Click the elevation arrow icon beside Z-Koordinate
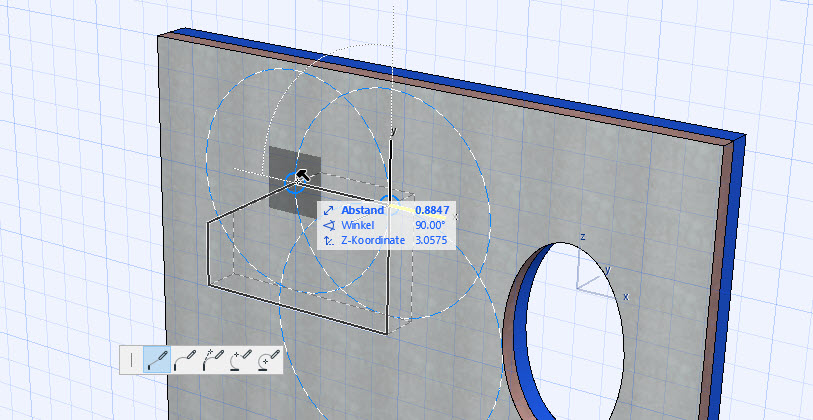 (x=328, y=241)
